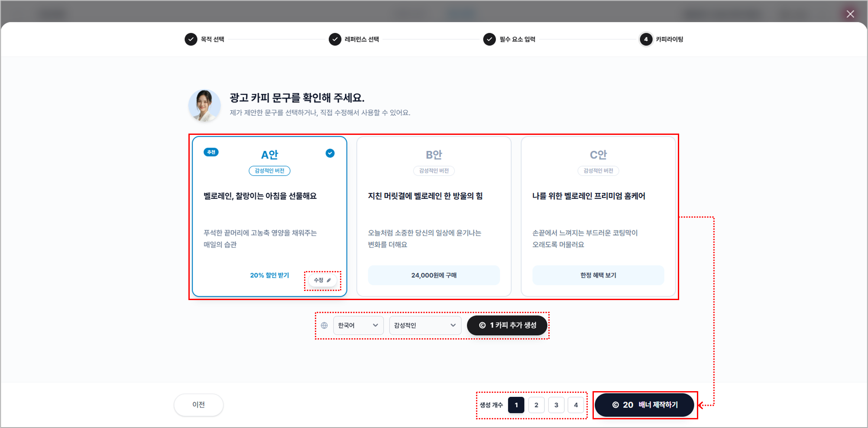
Task: Click the 추천 badge on A안 card
Action: pyautogui.click(x=211, y=152)
